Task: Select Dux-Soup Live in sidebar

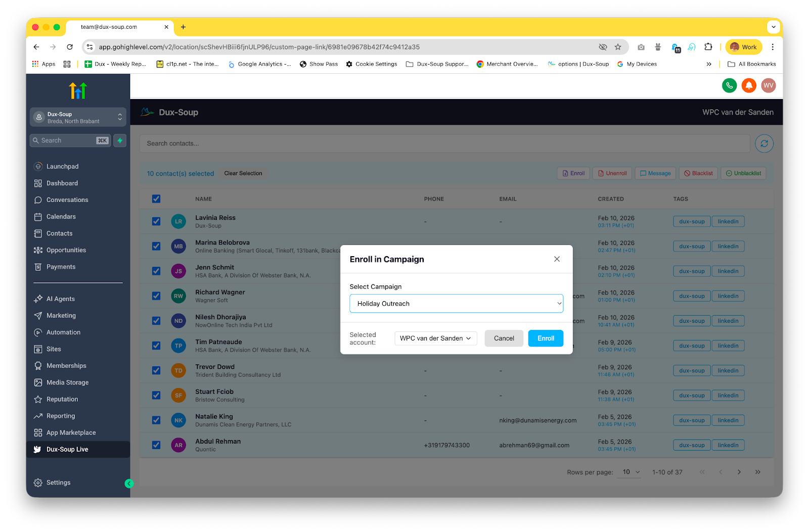Action: 78,450
